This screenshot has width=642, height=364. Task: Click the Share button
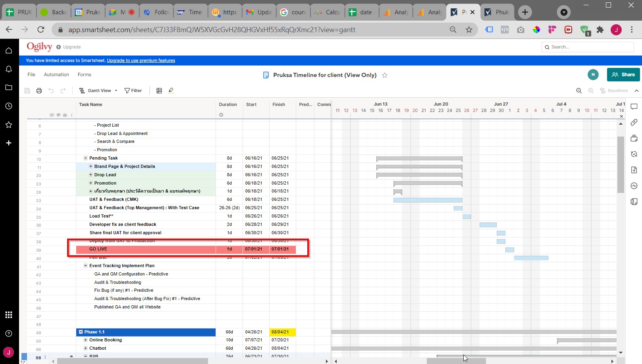click(x=623, y=75)
